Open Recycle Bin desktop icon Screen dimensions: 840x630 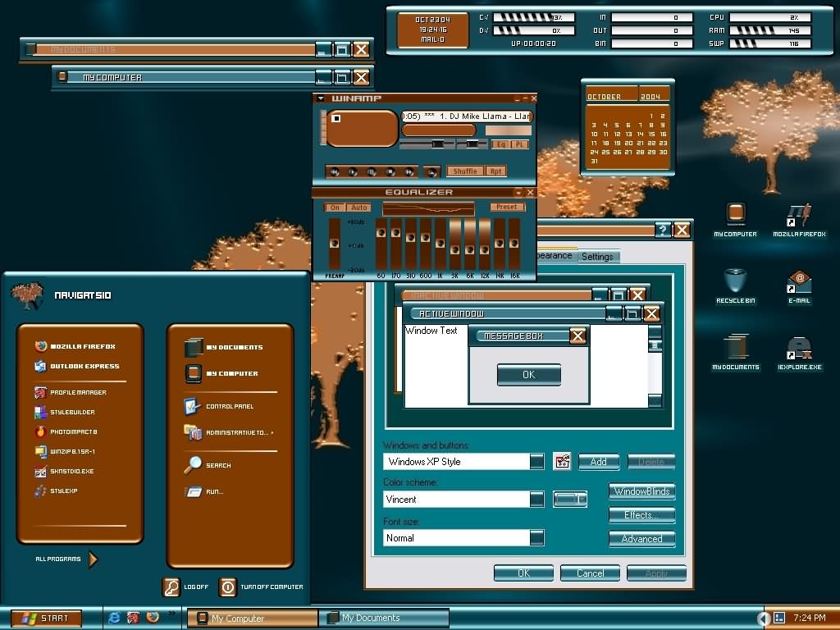(736, 286)
